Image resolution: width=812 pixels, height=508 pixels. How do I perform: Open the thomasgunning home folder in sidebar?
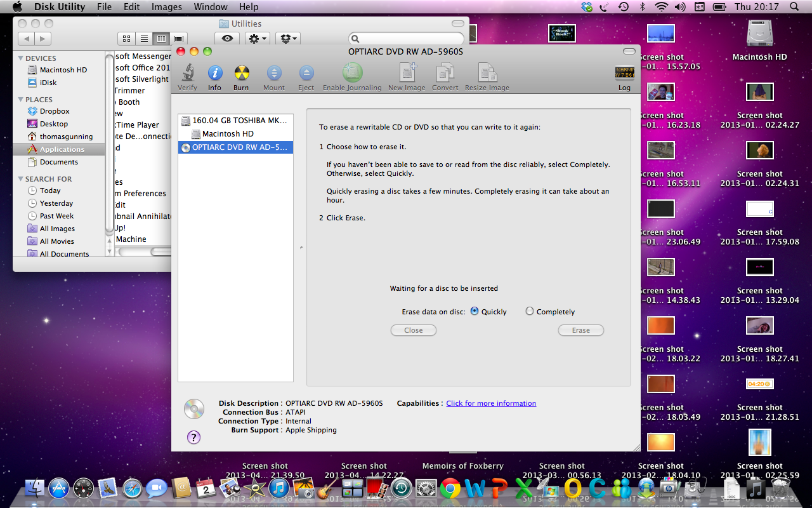click(x=58, y=137)
